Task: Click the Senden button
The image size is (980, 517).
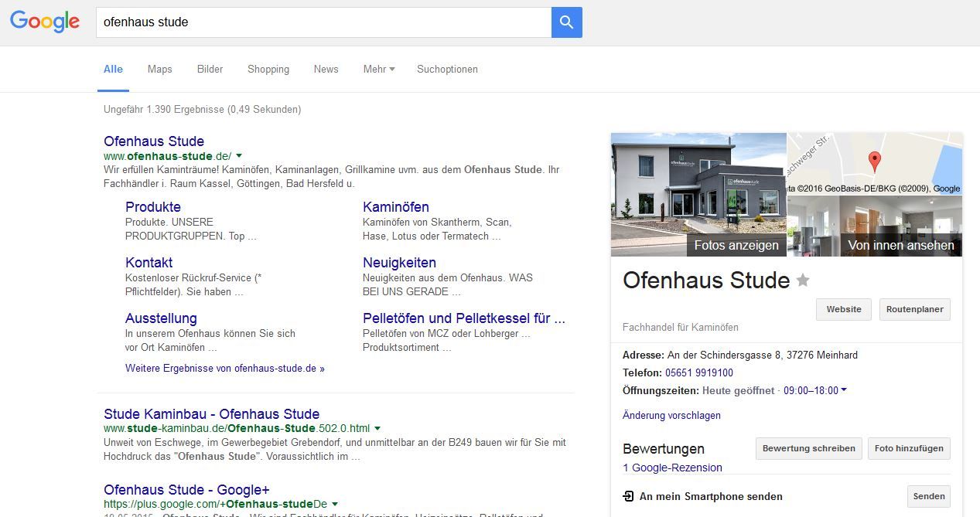Action: tap(929, 497)
